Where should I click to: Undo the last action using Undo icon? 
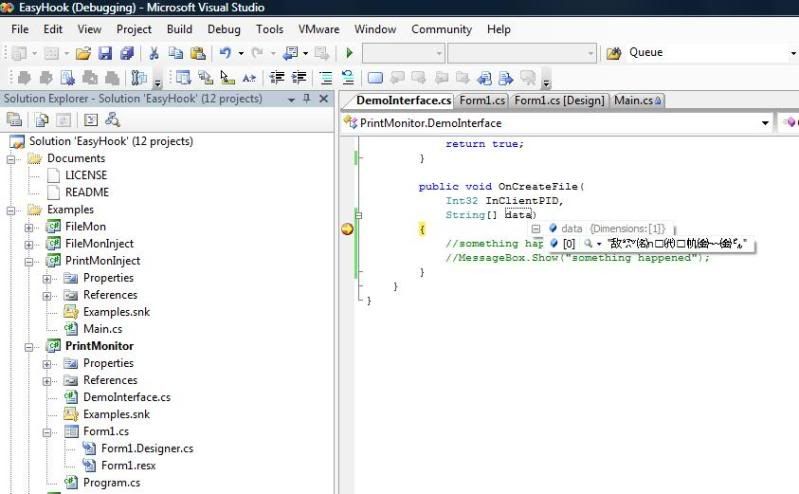[225, 53]
